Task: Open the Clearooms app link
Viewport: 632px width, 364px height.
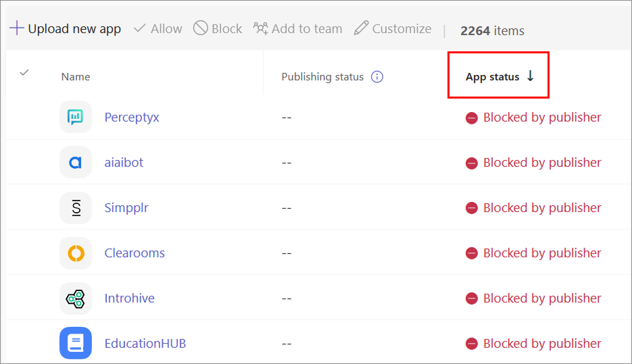Action: pyautogui.click(x=135, y=253)
